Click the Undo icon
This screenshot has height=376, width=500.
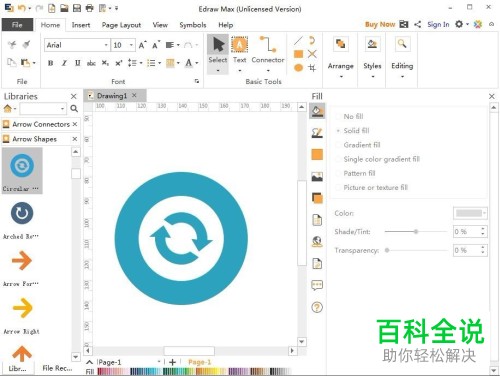coord(22,8)
